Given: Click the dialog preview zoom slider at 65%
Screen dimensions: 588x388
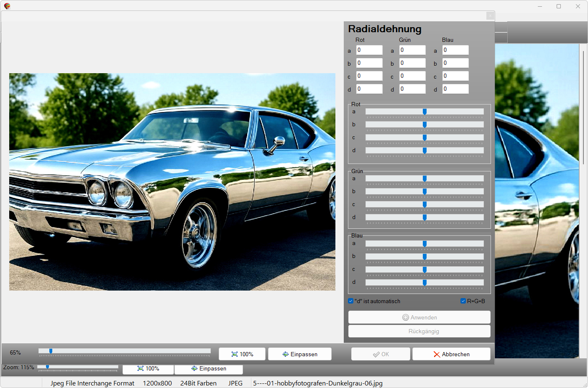Looking at the screenshot, I should [51, 351].
